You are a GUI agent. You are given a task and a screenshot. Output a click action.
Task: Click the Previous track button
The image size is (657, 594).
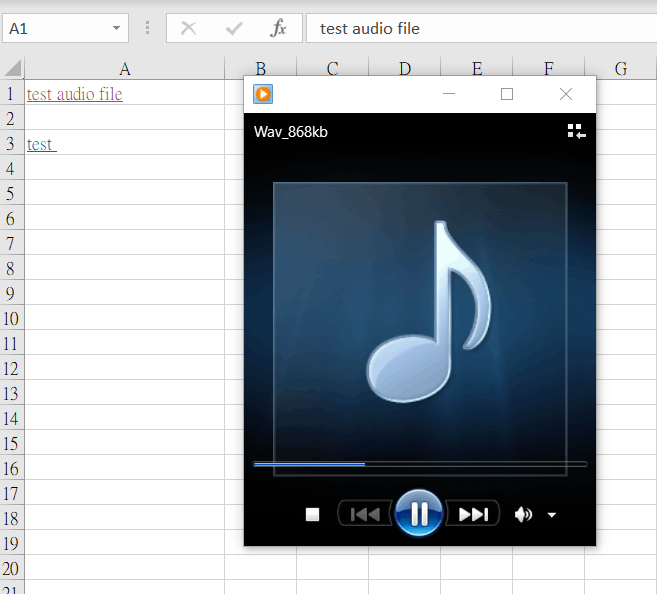pos(365,514)
